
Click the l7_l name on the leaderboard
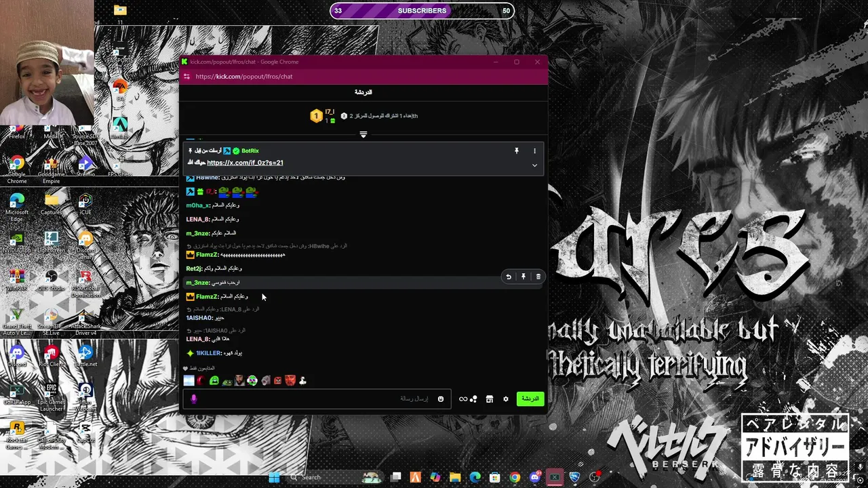(330, 112)
